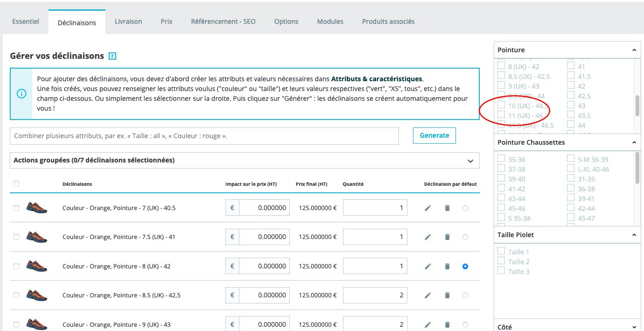Delete the Pointure 7.5 (UK) - 41 combination
644x331 pixels.
point(447,237)
